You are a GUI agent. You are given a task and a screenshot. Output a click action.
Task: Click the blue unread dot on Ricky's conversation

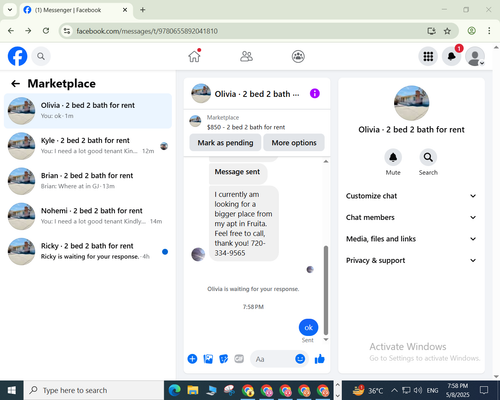point(165,252)
